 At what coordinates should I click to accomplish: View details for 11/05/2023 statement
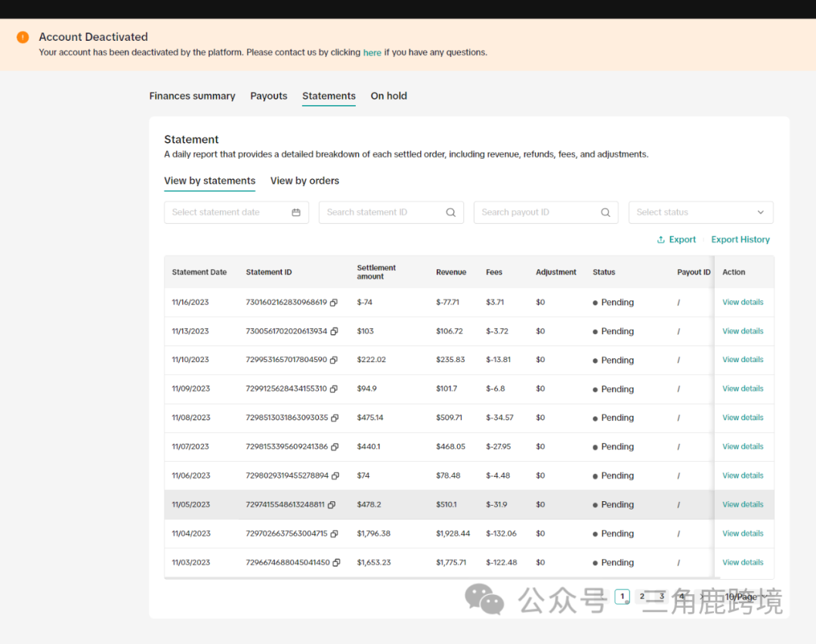click(x=743, y=504)
